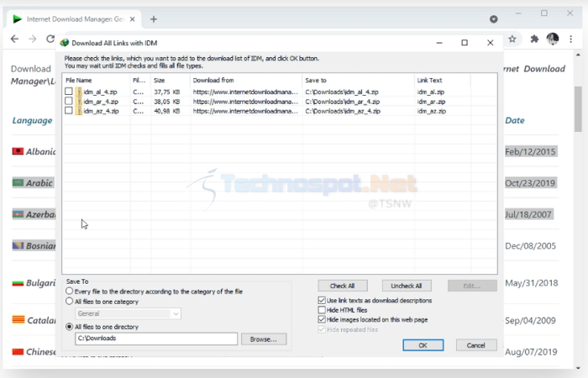The width and height of the screenshot is (588, 378).
Task: Click the zip icon of idm_az_4.zip
Action: click(78, 111)
